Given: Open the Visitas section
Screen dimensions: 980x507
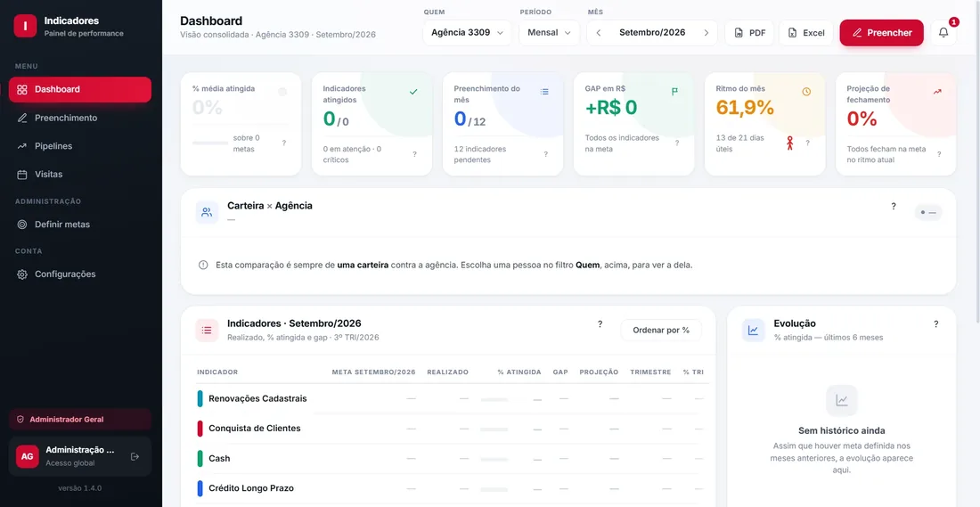Looking at the screenshot, I should tap(80, 174).
